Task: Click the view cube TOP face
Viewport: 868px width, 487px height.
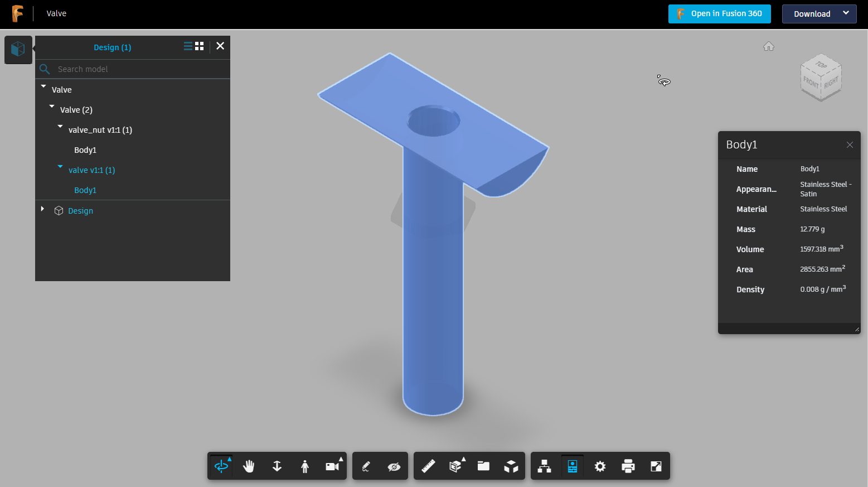Action: point(821,65)
